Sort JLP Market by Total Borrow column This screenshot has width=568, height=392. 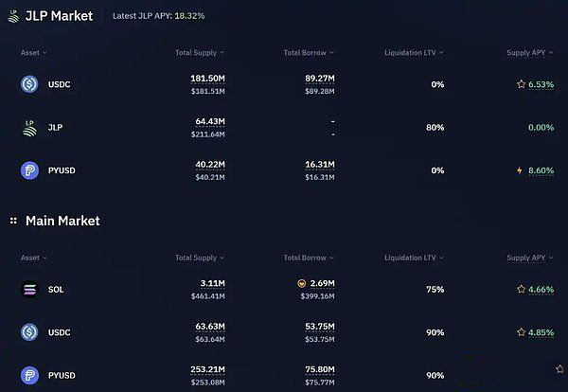coord(308,53)
